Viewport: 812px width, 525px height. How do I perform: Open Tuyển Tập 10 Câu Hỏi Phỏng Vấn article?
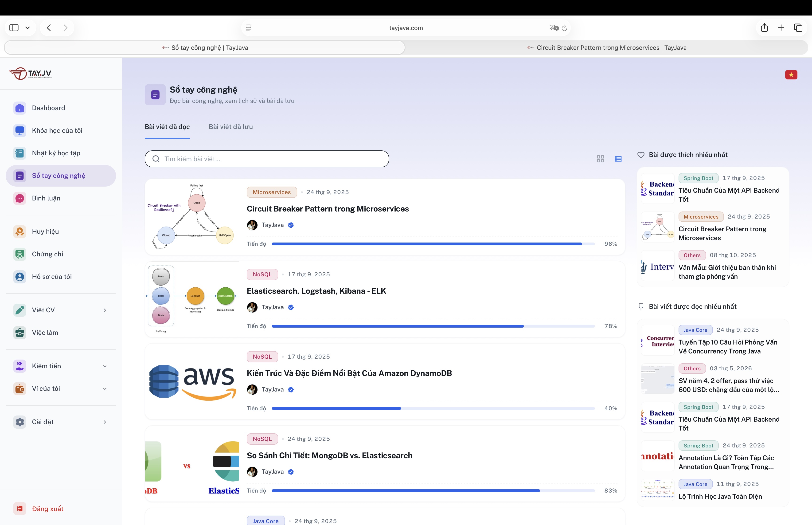[x=728, y=347]
